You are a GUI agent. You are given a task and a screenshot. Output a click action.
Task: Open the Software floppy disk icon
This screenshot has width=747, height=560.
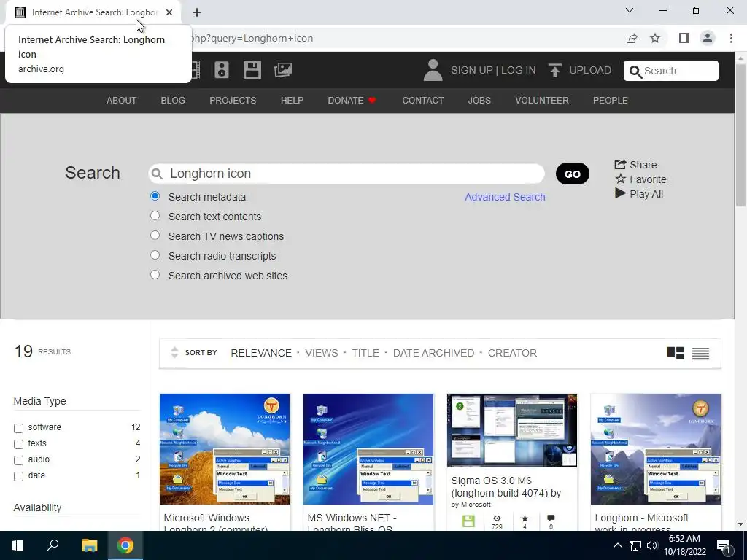pyautogui.click(x=252, y=70)
